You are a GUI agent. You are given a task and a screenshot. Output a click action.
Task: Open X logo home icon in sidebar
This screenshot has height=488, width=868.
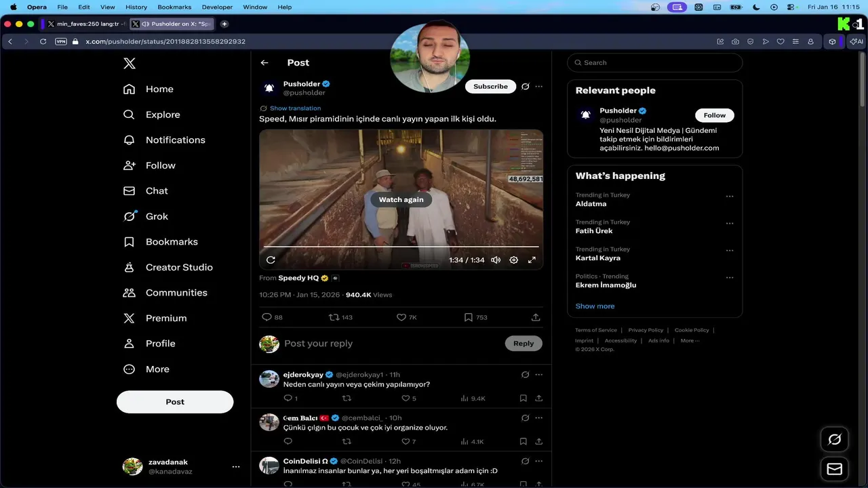click(x=130, y=64)
